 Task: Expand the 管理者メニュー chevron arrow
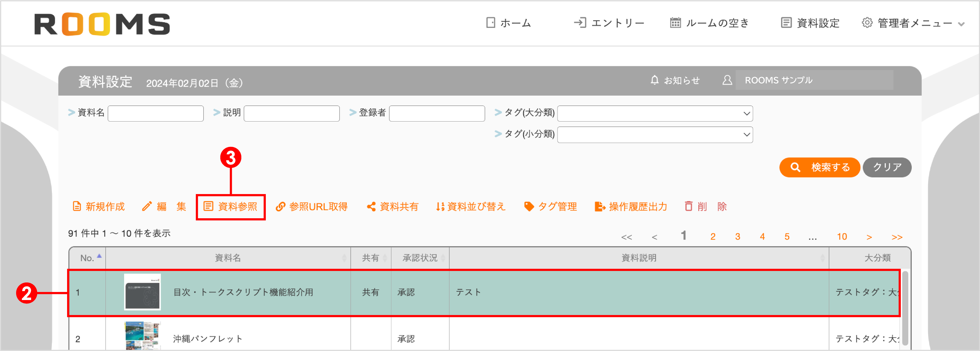tap(961, 24)
